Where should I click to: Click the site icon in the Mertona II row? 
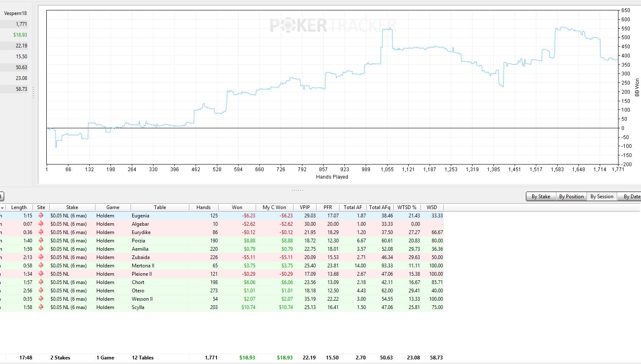[x=41, y=265]
